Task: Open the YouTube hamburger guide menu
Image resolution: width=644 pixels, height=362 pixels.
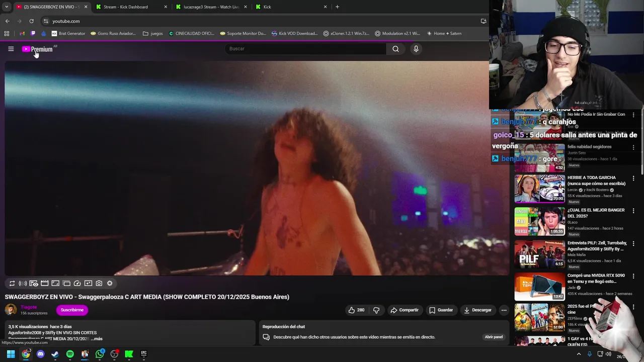Action: (x=11, y=49)
